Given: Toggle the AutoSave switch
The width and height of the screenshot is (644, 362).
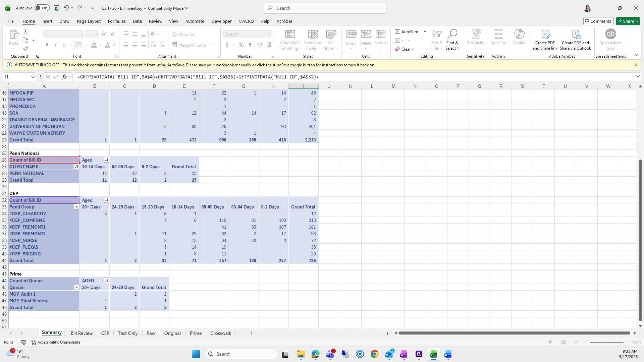Looking at the screenshot, I should pos(42,8).
